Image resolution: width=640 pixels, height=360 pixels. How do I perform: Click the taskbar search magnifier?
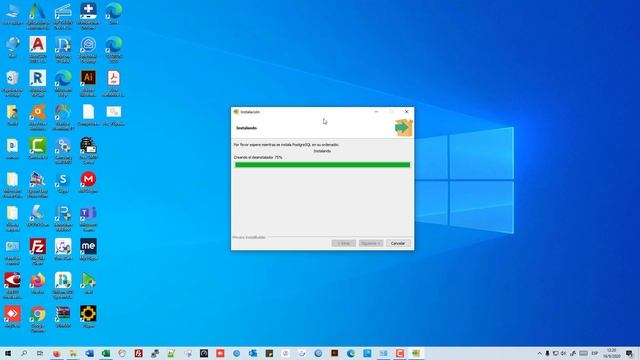tap(24, 353)
